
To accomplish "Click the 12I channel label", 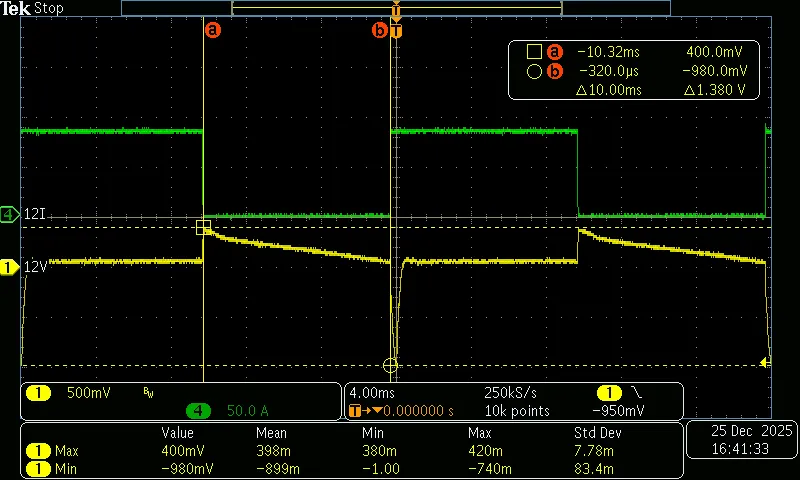I will 35,214.
